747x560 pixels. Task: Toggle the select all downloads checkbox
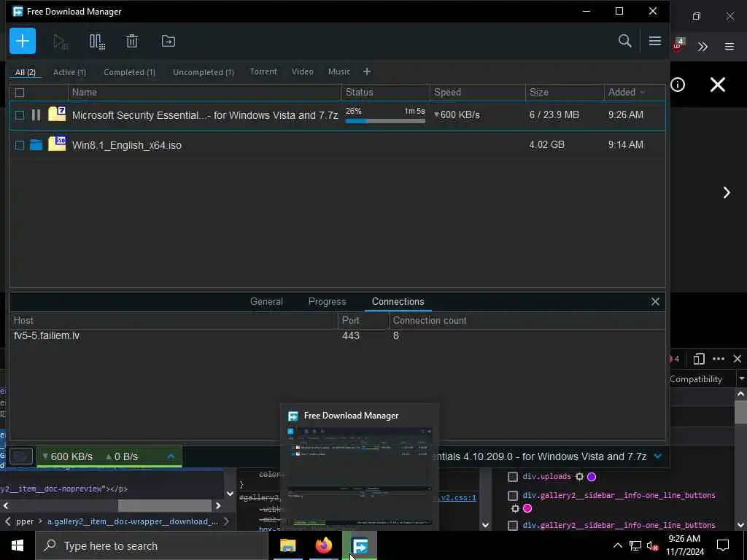20,93
